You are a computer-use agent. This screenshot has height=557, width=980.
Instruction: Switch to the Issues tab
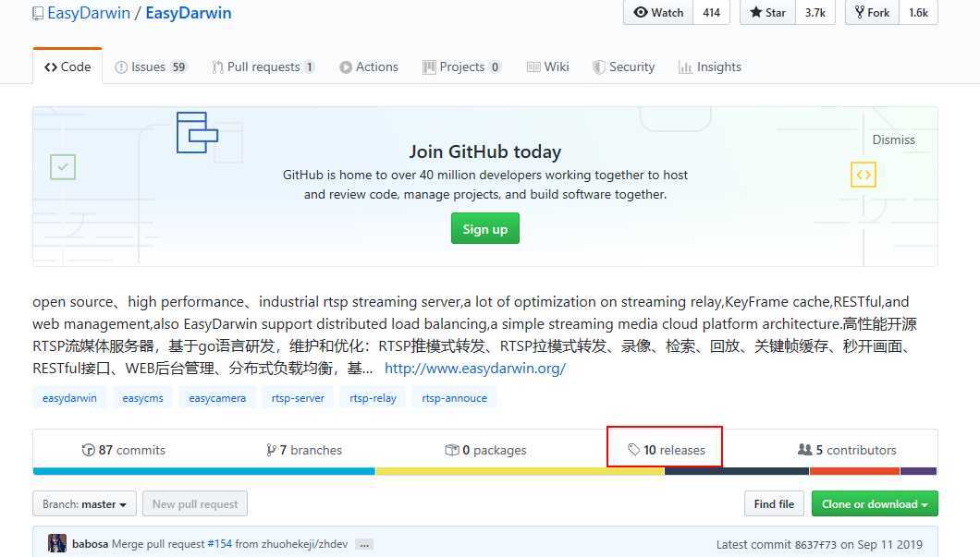[x=151, y=67]
